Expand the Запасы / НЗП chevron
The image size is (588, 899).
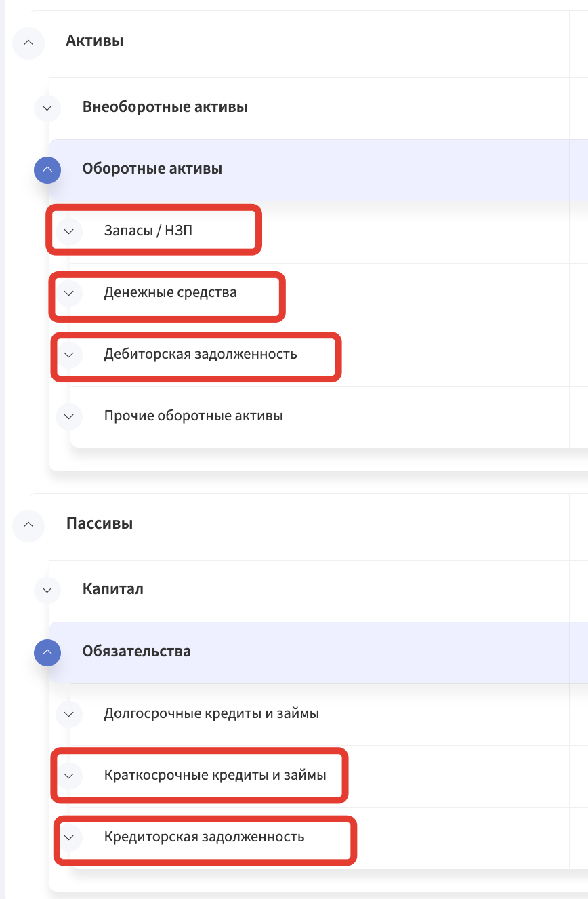[x=68, y=231]
